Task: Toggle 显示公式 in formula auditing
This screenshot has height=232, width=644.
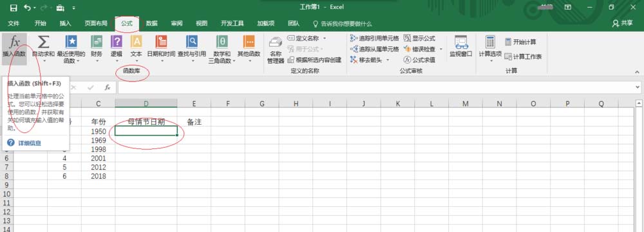Action: click(419, 38)
